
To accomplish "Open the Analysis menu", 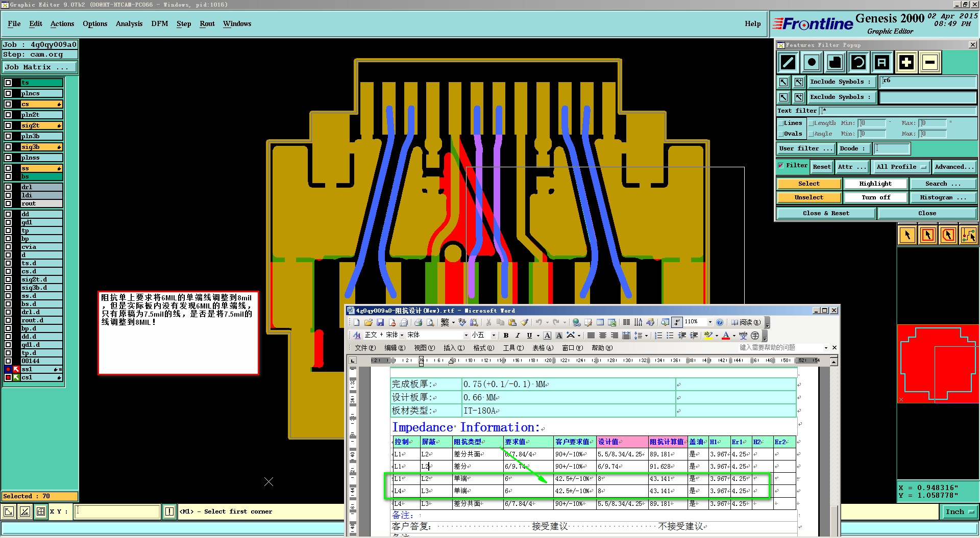I will [129, 23].
